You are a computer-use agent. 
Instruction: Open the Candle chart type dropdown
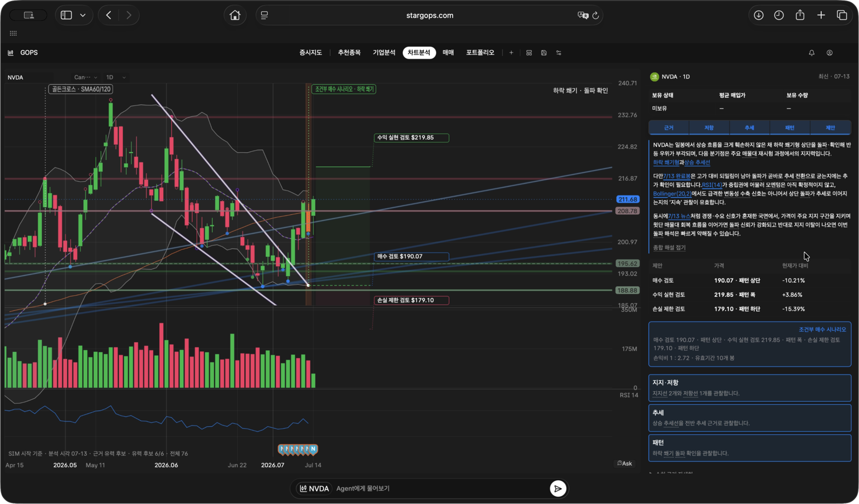(x=85, y=77)
